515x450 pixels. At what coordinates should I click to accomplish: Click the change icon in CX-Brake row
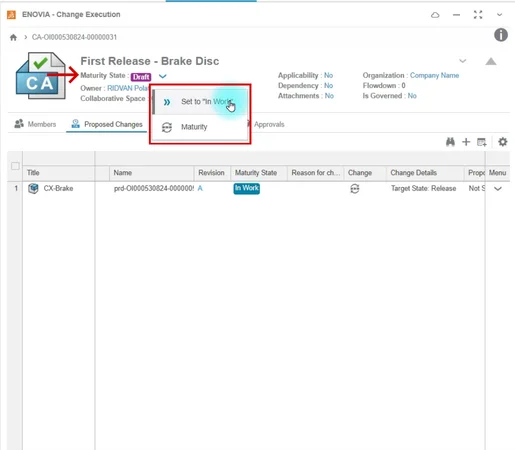point(355,189)
